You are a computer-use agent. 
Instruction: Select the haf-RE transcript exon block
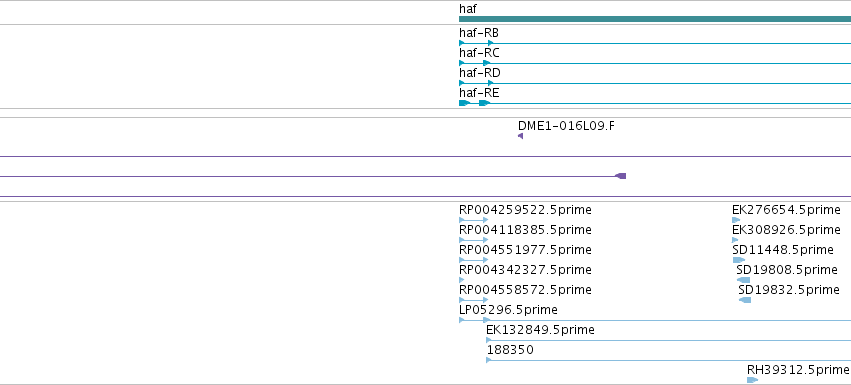[x=465, y=103]
